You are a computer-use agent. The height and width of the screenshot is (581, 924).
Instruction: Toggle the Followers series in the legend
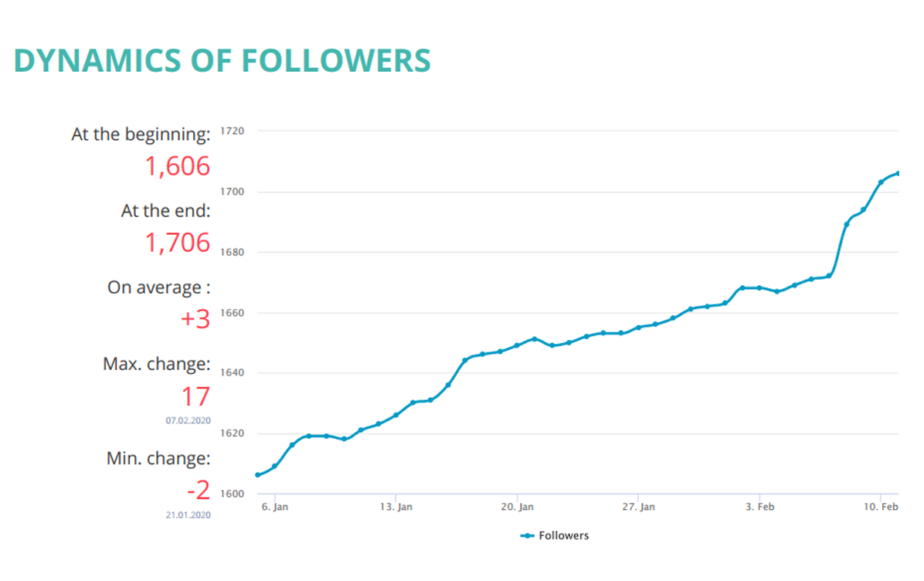pos(563,535)
